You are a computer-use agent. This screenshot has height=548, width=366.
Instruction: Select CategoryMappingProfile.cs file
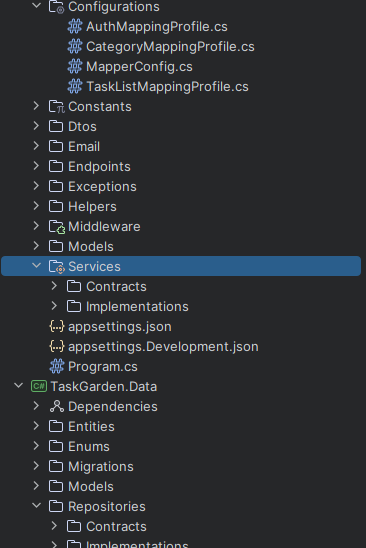click(x=170, y=47)
